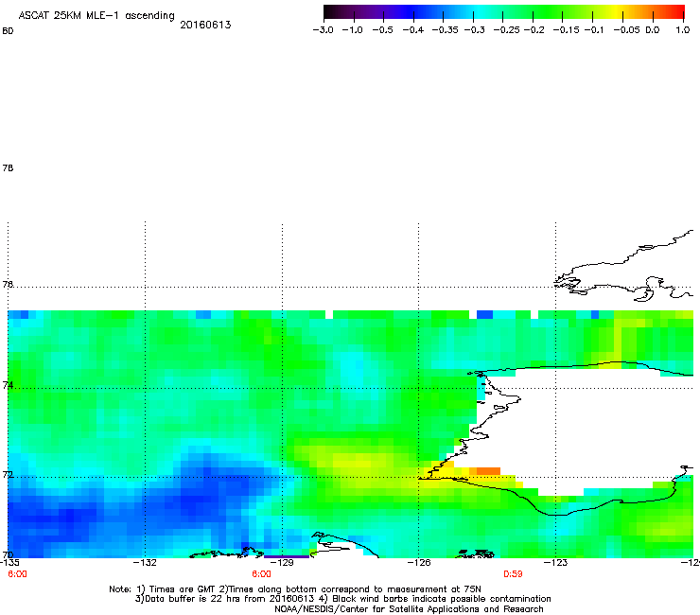The width and height of the screenshot is (700, 615).
Task: Click the 0.0 colorbar tick label
Action: (653, 30)
